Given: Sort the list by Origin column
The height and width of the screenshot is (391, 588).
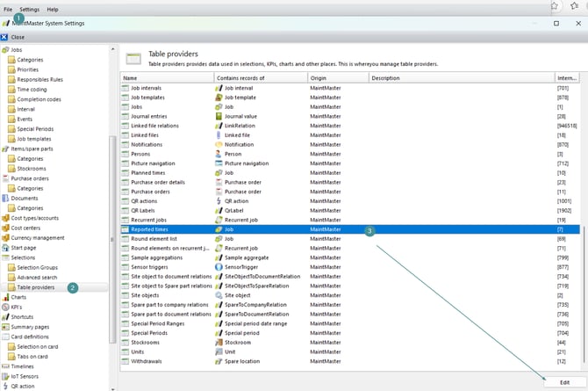Looking at the screenshot, I should click(338, 78).
